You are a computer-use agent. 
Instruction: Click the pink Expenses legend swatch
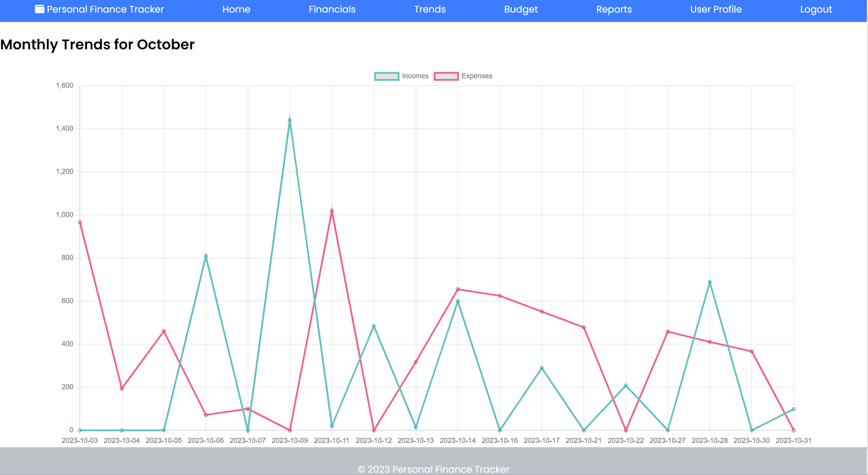[446, 76]
